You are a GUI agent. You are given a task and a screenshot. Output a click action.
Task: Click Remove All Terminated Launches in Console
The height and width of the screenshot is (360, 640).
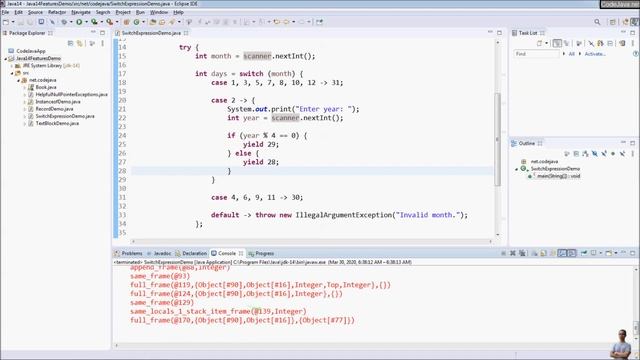click(522, 253)
